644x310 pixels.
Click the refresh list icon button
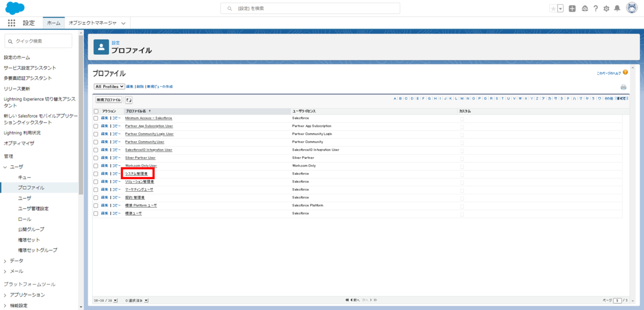tap(129, 100)
